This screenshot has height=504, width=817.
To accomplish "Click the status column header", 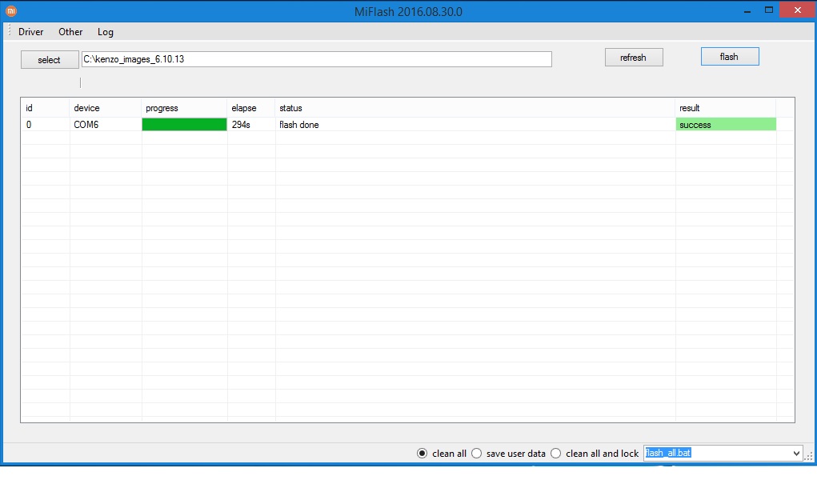I will pyautogui.click(x=475, y=108).
